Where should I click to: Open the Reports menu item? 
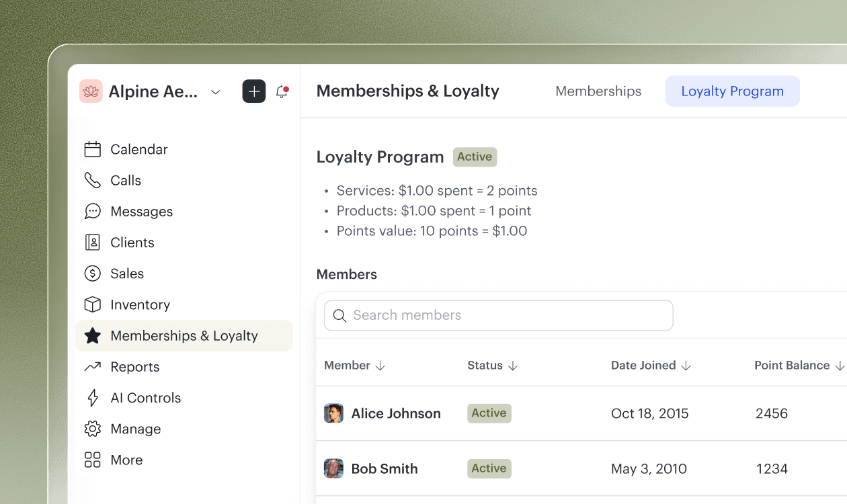tap(134, 367)
